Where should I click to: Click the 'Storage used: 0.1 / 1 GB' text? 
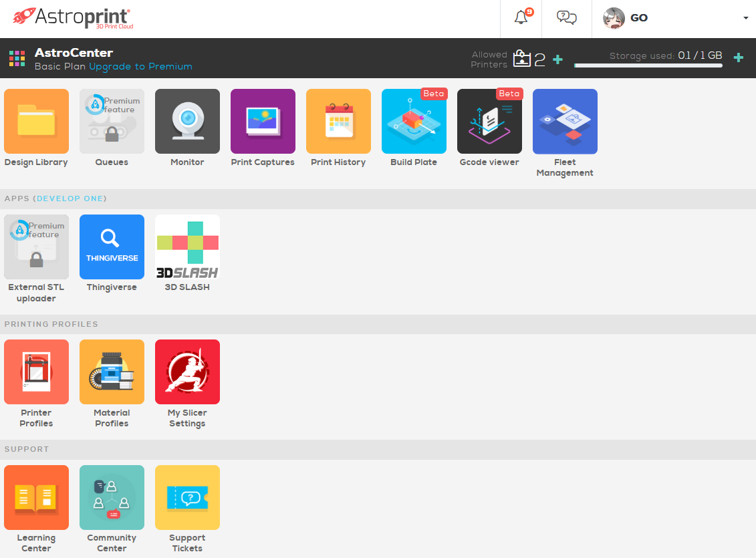666,55
